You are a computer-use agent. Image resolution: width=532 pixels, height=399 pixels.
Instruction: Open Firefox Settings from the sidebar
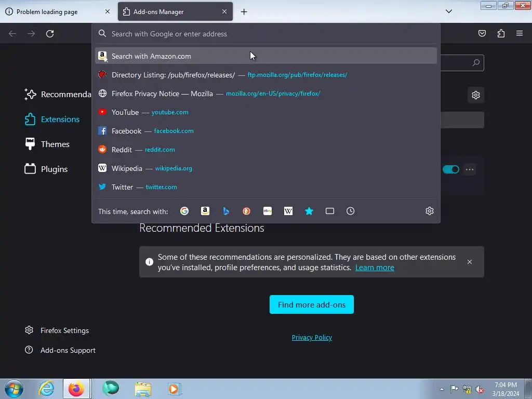pyautogui.click(x=57, y=330)
